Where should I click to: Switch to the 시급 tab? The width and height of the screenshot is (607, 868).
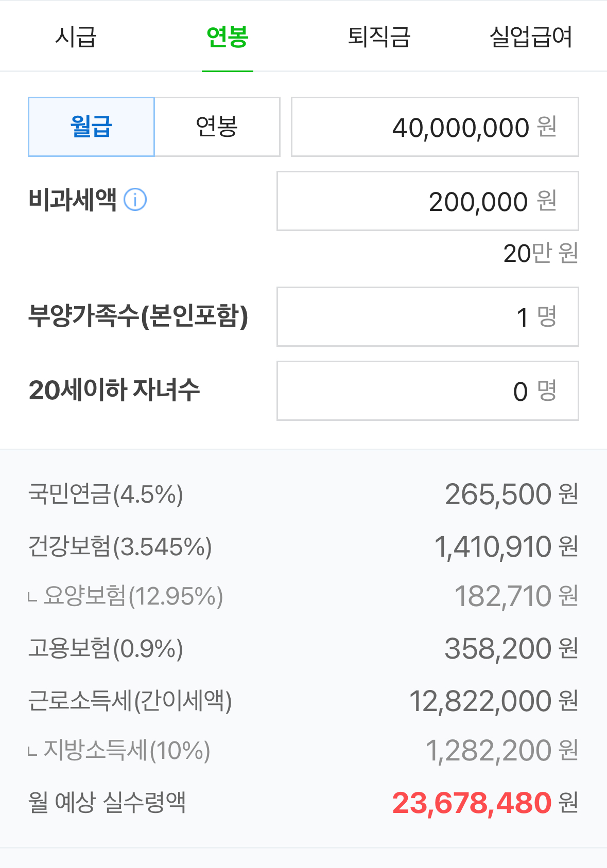[76, 37]
